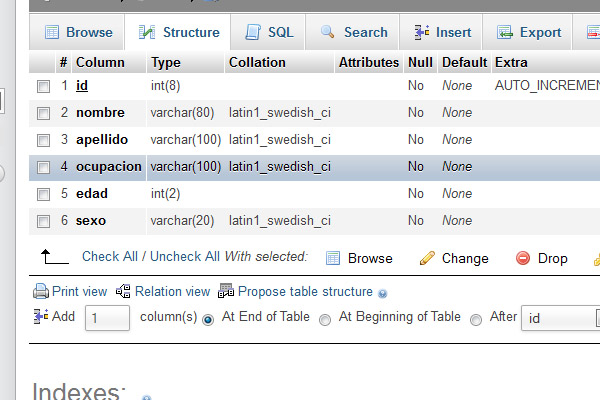This screenshot has height=400, width=600.
Task: Tick the checkbox for the edad column
Action: pyautogui.click(x=43, y=194)
